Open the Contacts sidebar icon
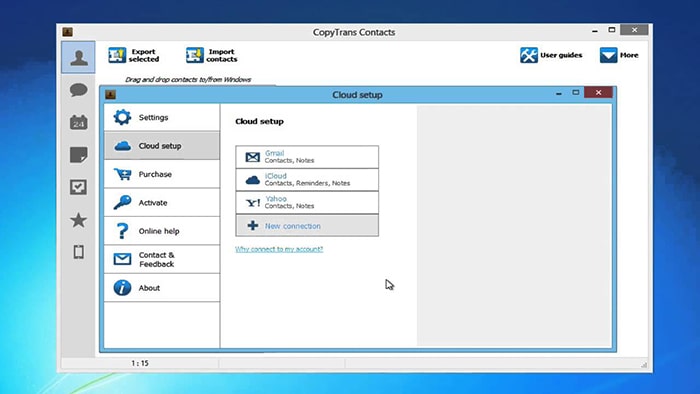Screen dimensions: 700x394 point(79,58)
